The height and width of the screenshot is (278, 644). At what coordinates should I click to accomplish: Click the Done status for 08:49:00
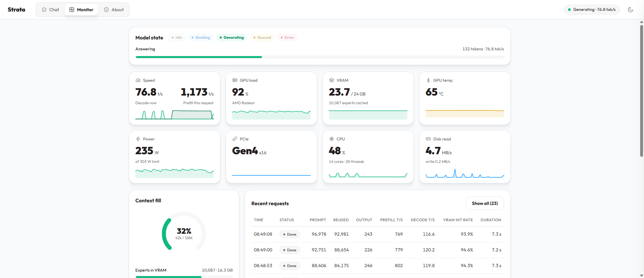290,250
